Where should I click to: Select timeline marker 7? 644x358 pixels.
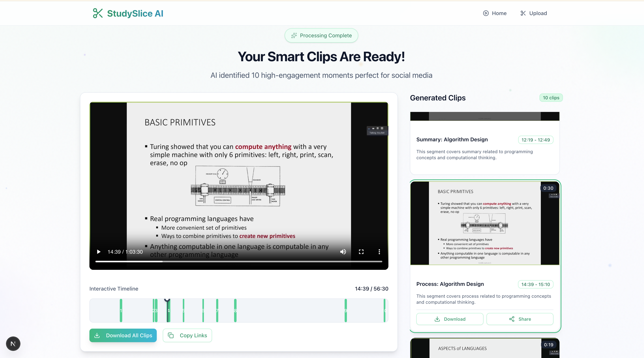click(x=217, y=310)
